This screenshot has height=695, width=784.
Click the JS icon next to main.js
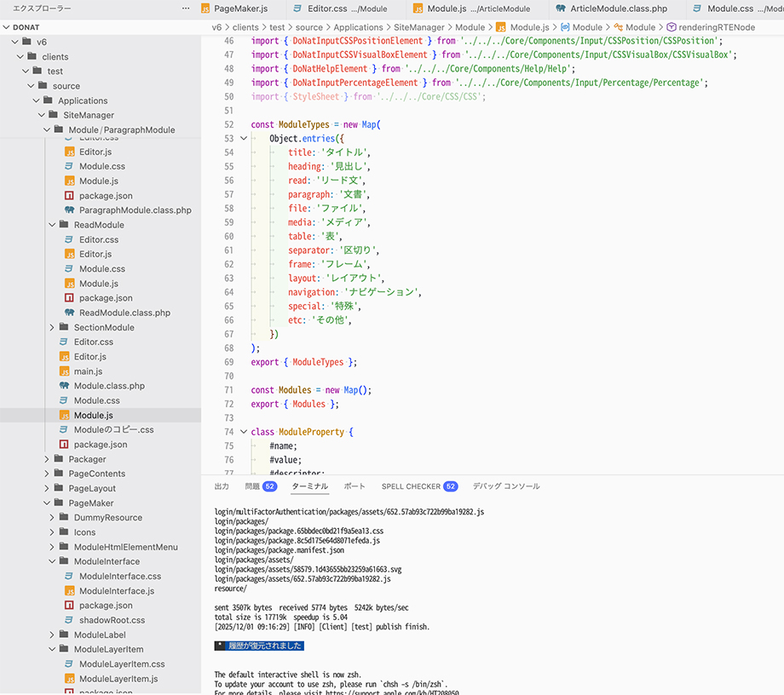[x=65, y=371]
